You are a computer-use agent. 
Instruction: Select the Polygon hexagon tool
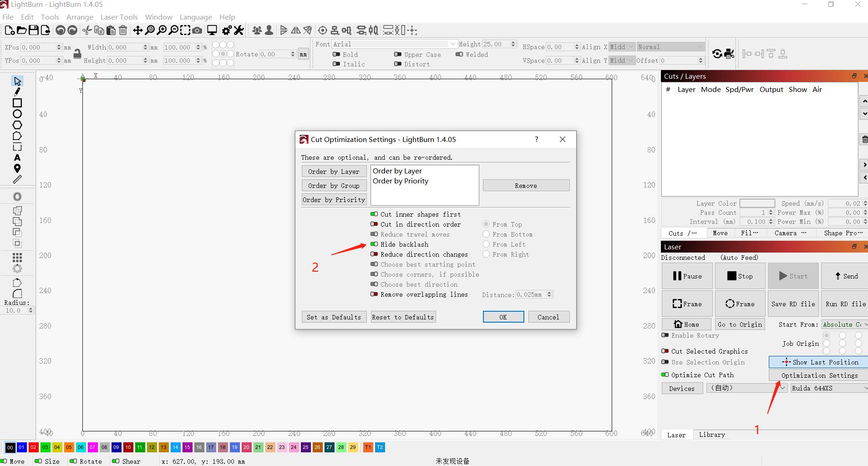pos(17,125)
